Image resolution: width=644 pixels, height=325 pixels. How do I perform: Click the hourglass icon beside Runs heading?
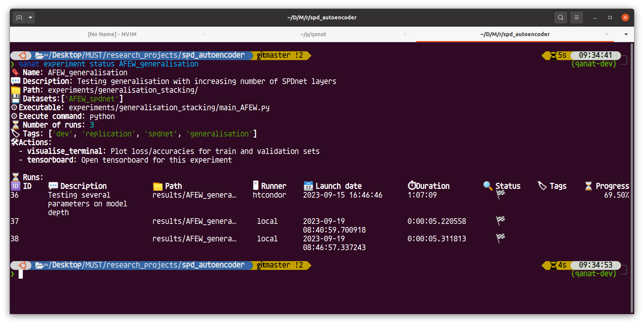click(x=15, y=177)
